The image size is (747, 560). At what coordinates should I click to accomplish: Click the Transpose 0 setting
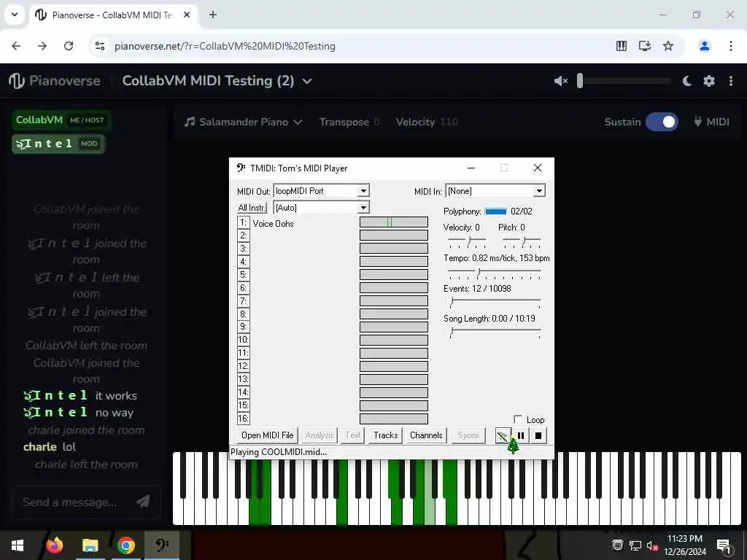pos(349,122)
